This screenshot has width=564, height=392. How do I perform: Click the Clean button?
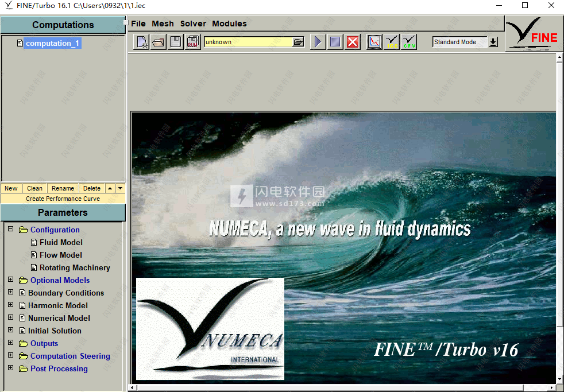pos(34,188)
